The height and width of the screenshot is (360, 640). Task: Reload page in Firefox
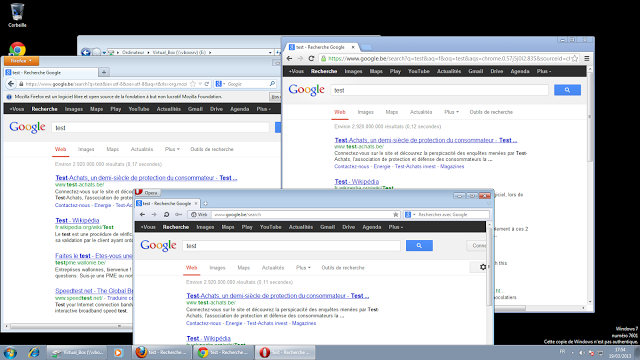(207, 84)
